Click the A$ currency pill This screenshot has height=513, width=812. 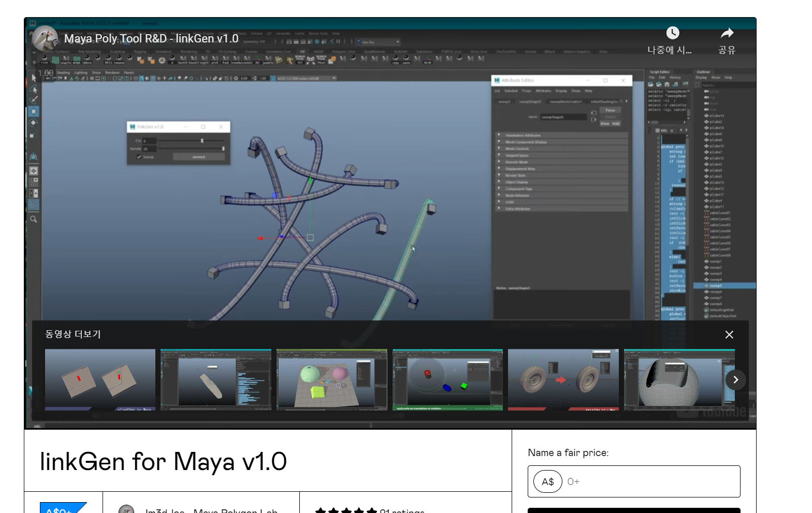[x=548, y=481]
